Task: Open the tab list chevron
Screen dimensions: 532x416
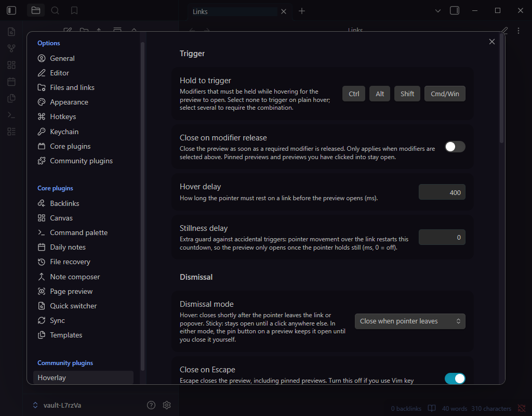Action: pyautogui.click(x=438, y=11)
